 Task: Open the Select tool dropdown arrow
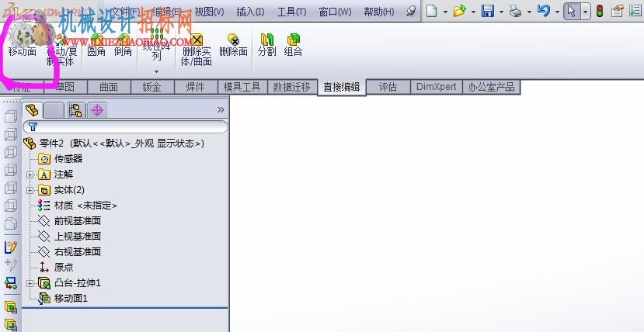[585, 12]
